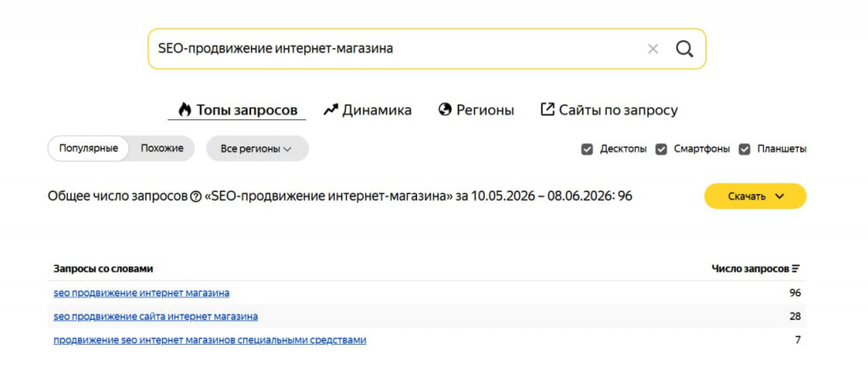The image size is (868, 371).
Task: Open the question mark help icon
Action: [x=196, y=197]
